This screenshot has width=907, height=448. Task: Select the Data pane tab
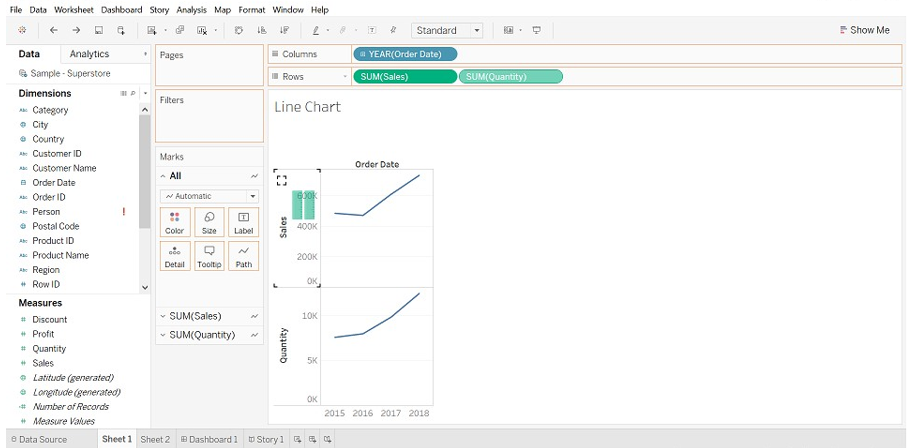click(x=30, y=54)
